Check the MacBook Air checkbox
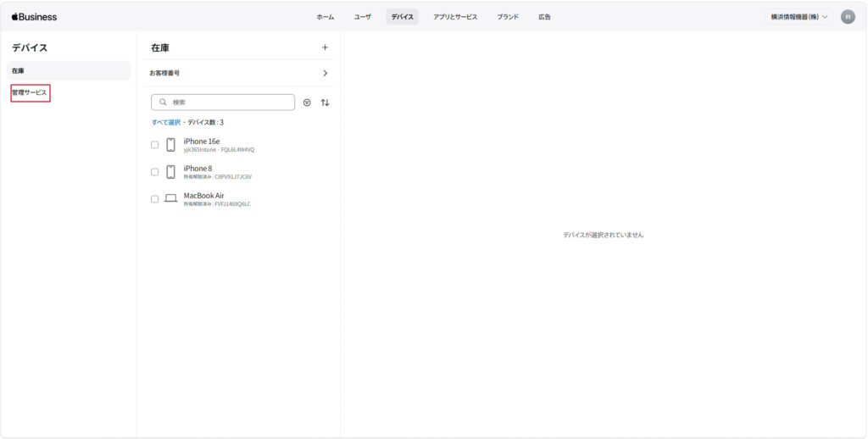 tap(154, 199)
